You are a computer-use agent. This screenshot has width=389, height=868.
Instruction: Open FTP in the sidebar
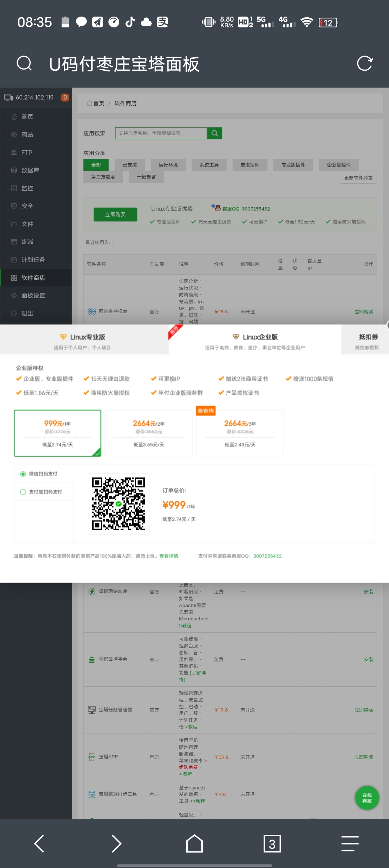click(x=36, y=152)
